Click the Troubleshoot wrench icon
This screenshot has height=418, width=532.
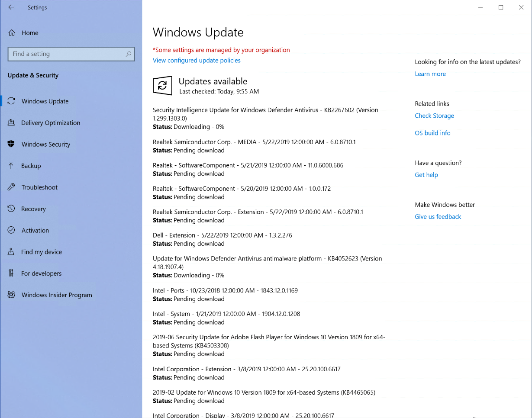12,187
